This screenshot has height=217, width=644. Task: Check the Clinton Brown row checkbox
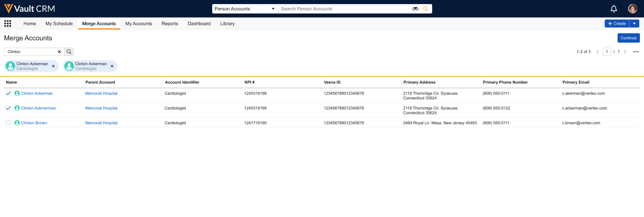tap(8, 123)
